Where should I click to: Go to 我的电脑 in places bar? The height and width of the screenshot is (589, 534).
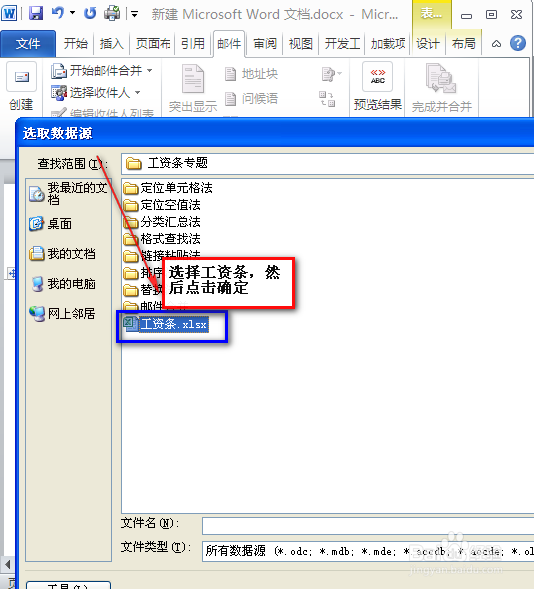(63, 284)
